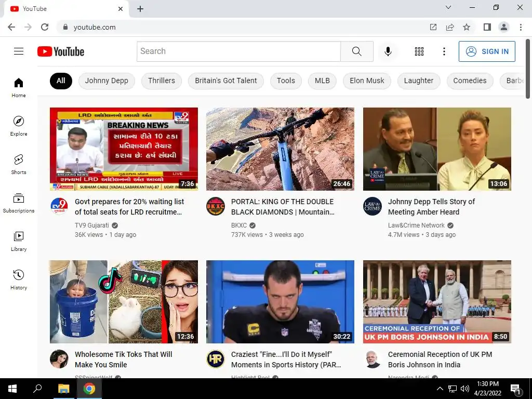Select the Tools chip
The image size is (532, 399).
click(286, 81)
